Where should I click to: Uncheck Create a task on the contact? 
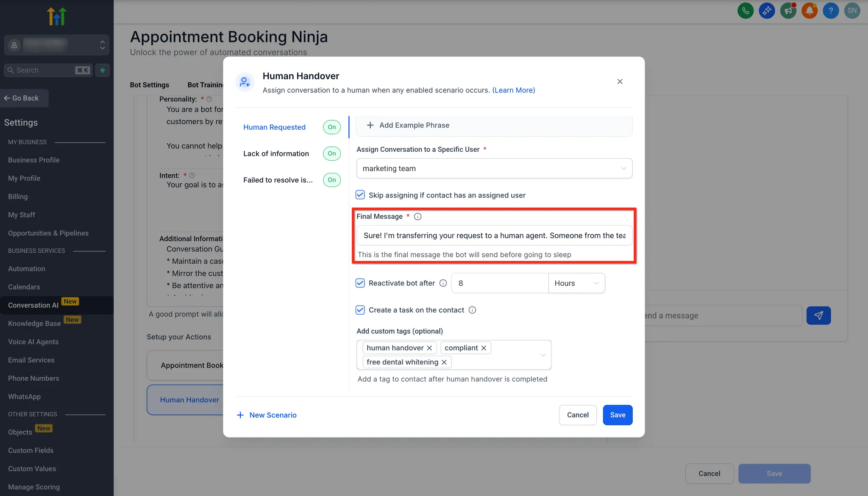(360, 310)
